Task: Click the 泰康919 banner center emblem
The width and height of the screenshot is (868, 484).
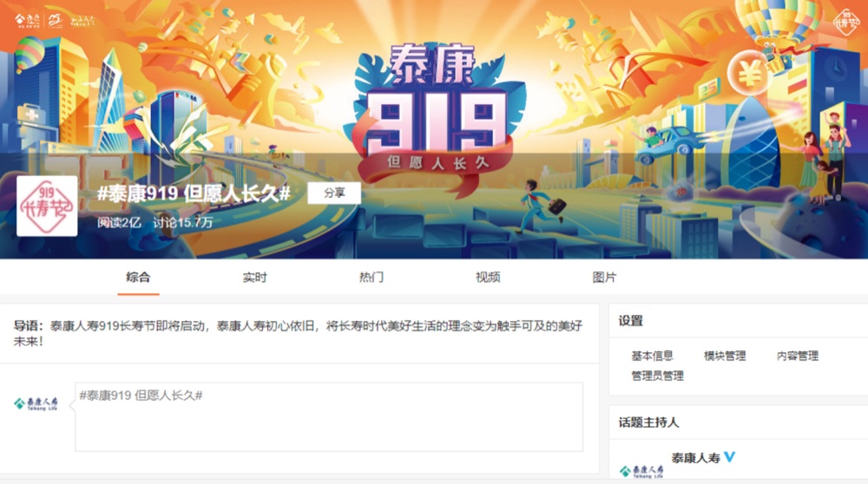Action: click(437, 116)
